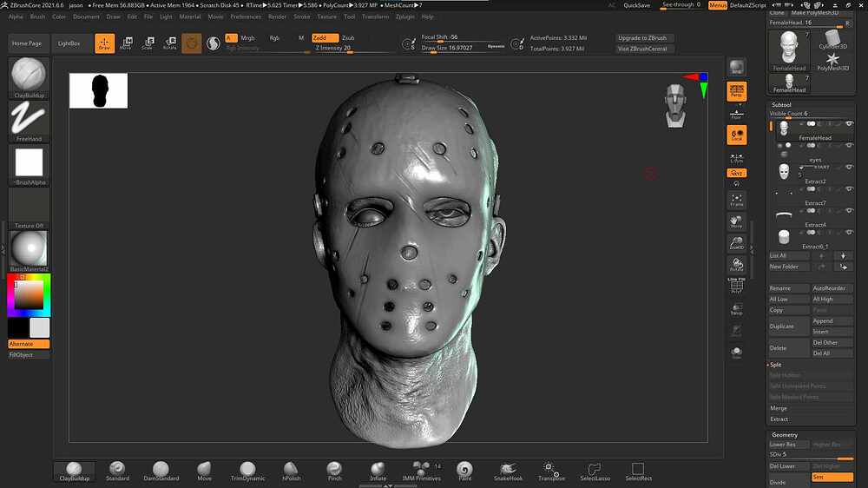Select Standard brush in bottom shelf
This screenshot has height=488, width=868.
point(117,471)
